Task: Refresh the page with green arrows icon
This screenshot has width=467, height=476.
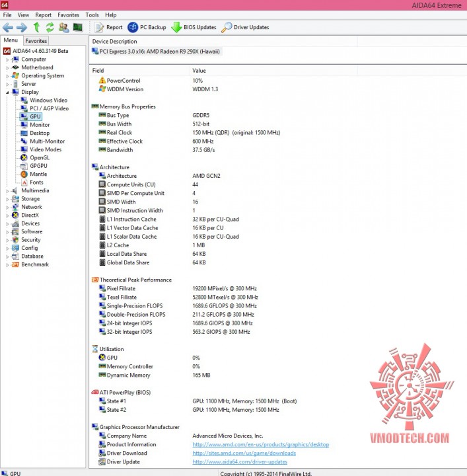Action: (50, 27)
